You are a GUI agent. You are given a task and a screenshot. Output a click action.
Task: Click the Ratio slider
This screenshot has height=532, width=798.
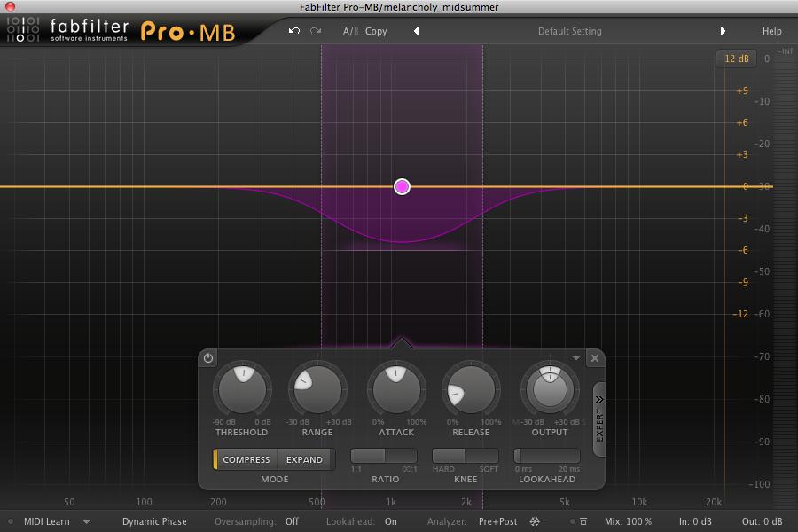pyautogui.click(x=384, y=456)
